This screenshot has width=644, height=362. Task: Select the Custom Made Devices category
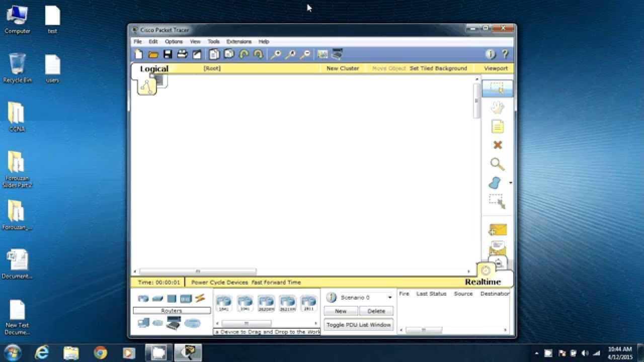click(174, 323)
